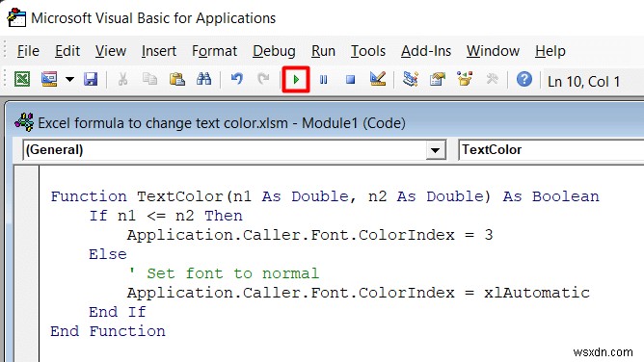The height and width of the screenshot is (362, 644).
Task: Click the Paste clipboard icon
Action: click(177, 79)
